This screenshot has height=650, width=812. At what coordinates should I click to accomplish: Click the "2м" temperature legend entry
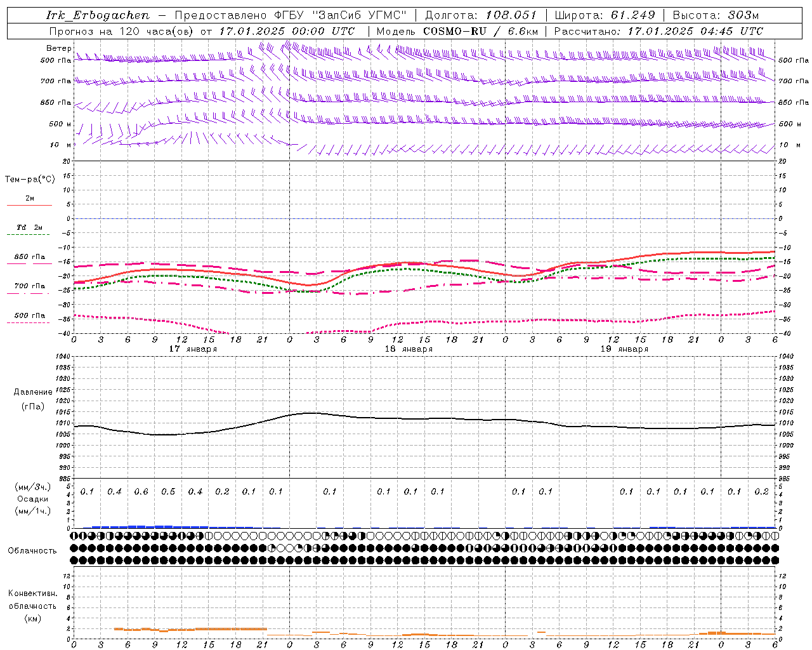[30, 199]
